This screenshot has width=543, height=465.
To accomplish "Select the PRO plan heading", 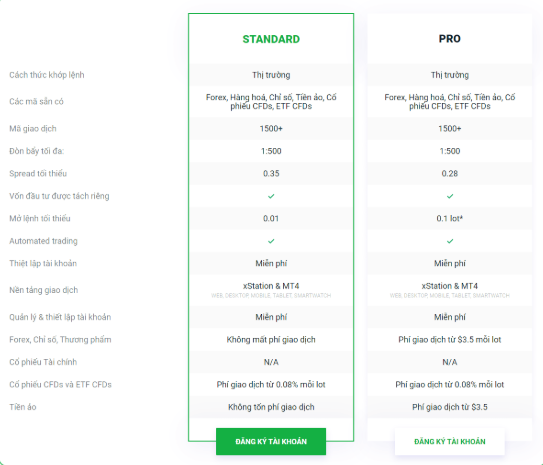I will (449, 39).
